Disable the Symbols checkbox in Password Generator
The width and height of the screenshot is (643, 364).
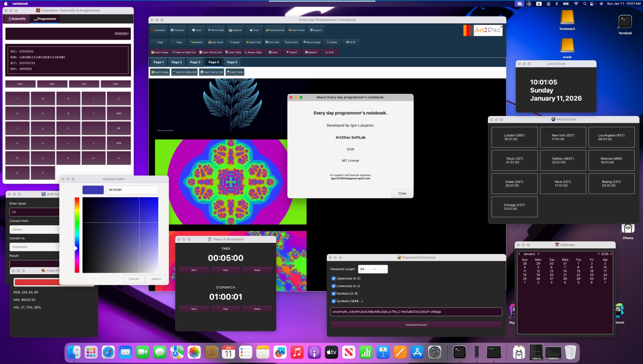(x=334, y=301)
